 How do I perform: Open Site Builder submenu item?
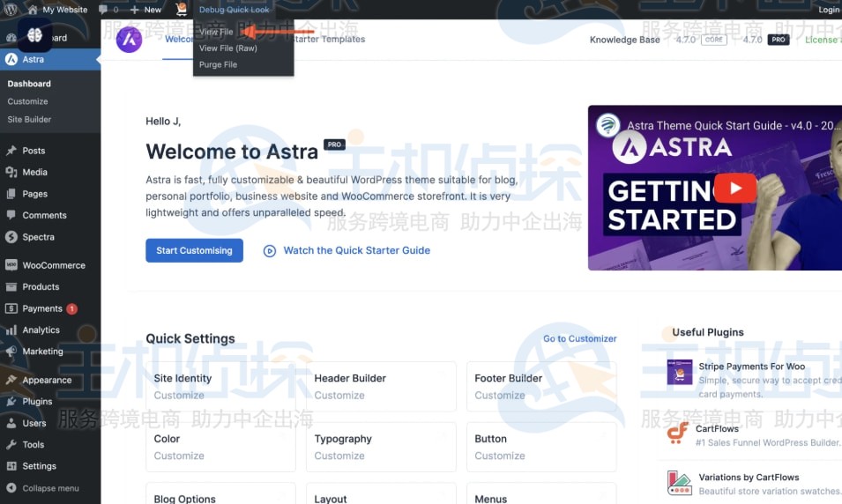coord(29,119)
